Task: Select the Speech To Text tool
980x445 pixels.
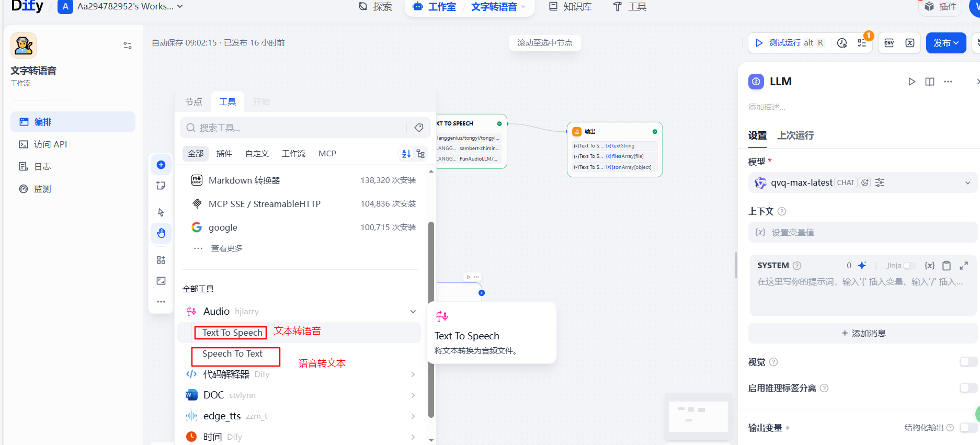Action: pyautogui.click(x=233, y=354)
